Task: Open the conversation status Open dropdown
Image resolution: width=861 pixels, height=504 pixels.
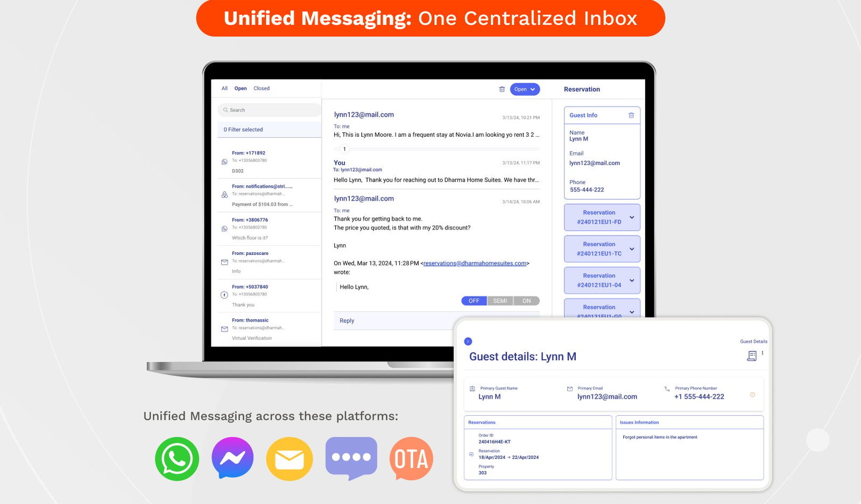Action: click(525, 89)
